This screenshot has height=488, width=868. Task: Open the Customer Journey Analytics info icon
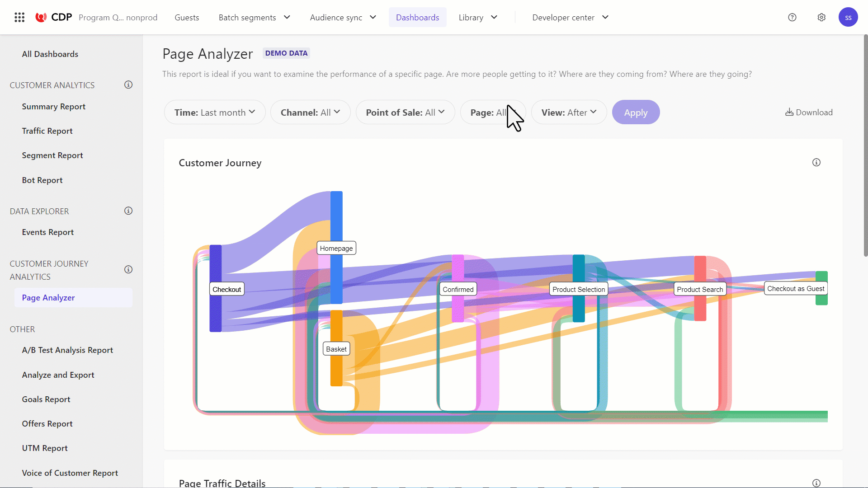point(128,270)
